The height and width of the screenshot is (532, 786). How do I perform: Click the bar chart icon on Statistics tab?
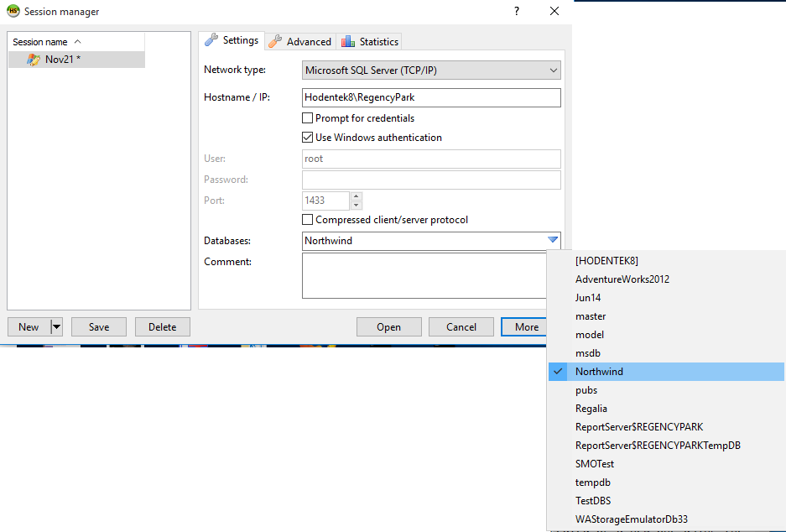point(348,40)
